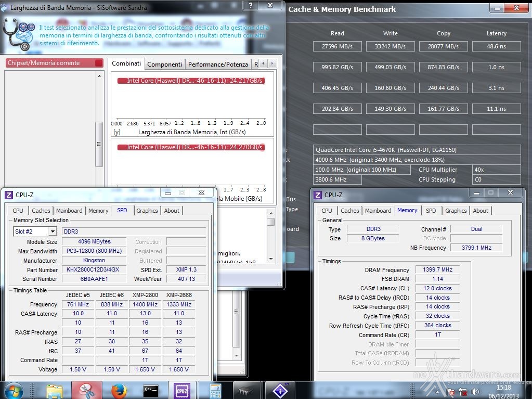Switch to CPU-Z taskbar icon
Screen dimensions: 532x399
tap(182, 391)
